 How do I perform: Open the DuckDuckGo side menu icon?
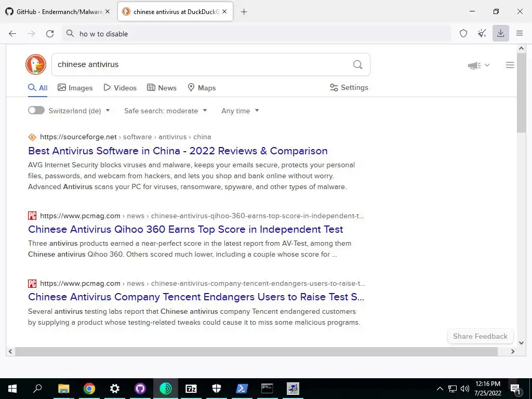click(x=510, y=65)
